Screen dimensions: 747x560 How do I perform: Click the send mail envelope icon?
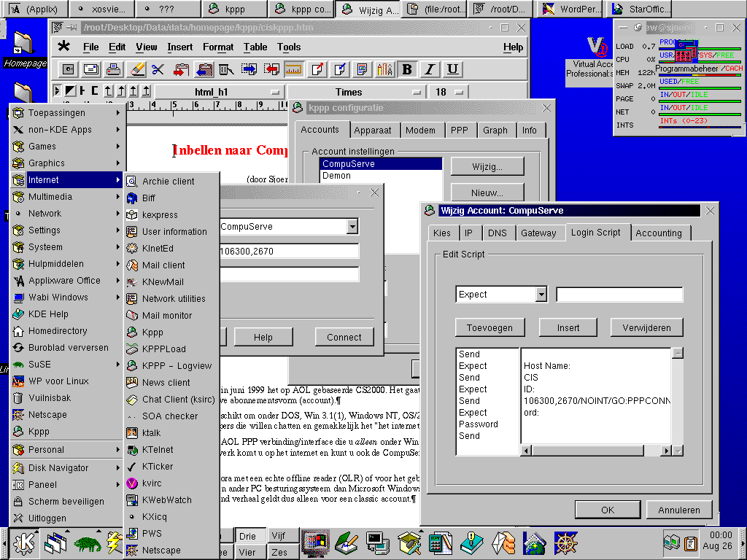(x=90, y=69)
